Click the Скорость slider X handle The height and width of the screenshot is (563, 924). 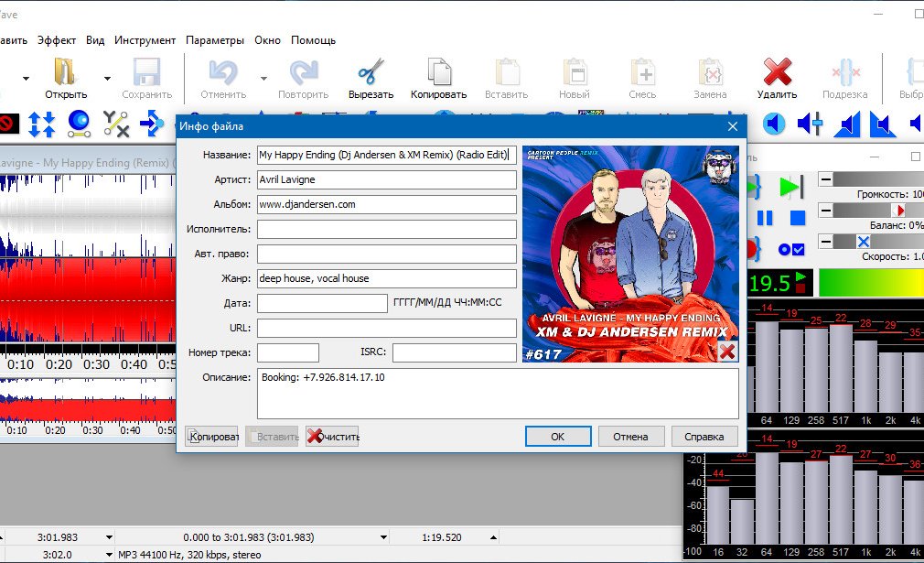pyautogui.click(x=864, y=242)
